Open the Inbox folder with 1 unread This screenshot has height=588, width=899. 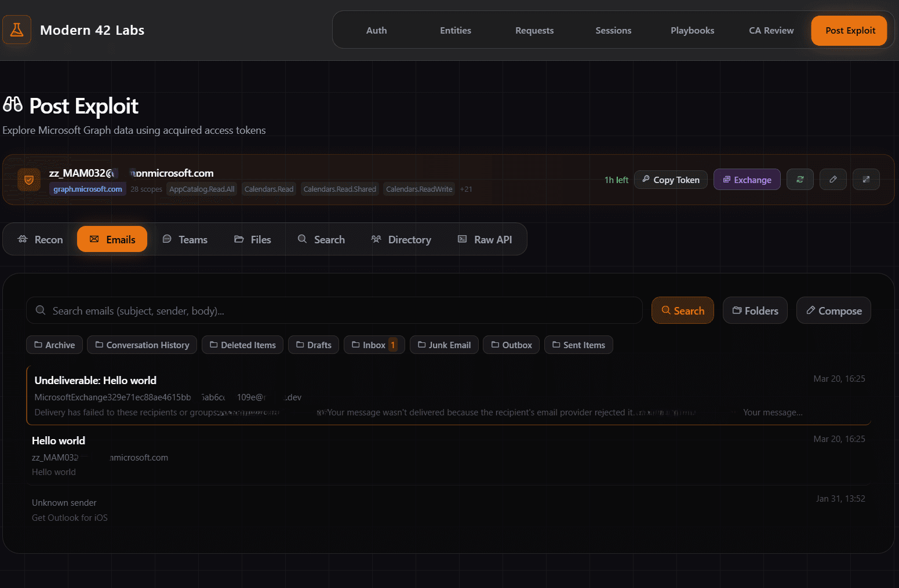[x=374, y=345]
